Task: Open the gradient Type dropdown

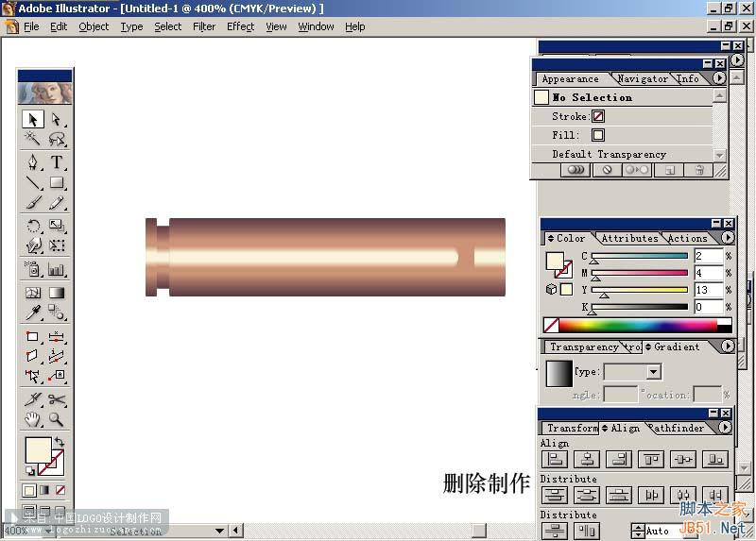Action: pyautogui.click(x=654, y=372)
